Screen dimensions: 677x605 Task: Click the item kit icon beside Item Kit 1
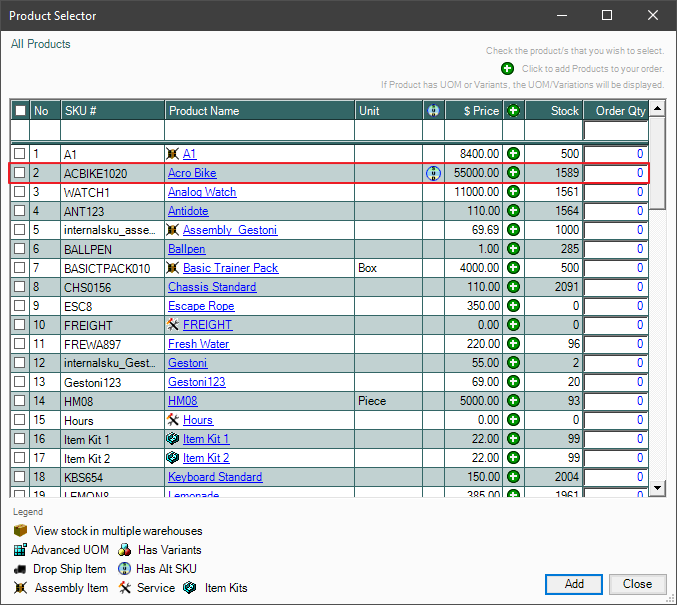(x=173, y=439)
